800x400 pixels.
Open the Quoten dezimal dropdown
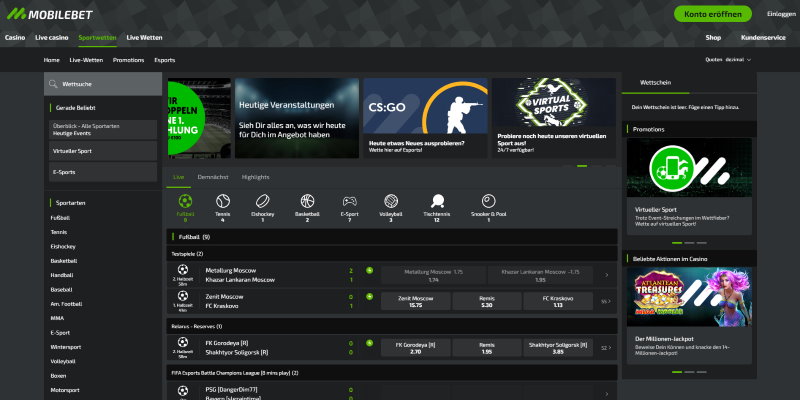tap(728, 60)
